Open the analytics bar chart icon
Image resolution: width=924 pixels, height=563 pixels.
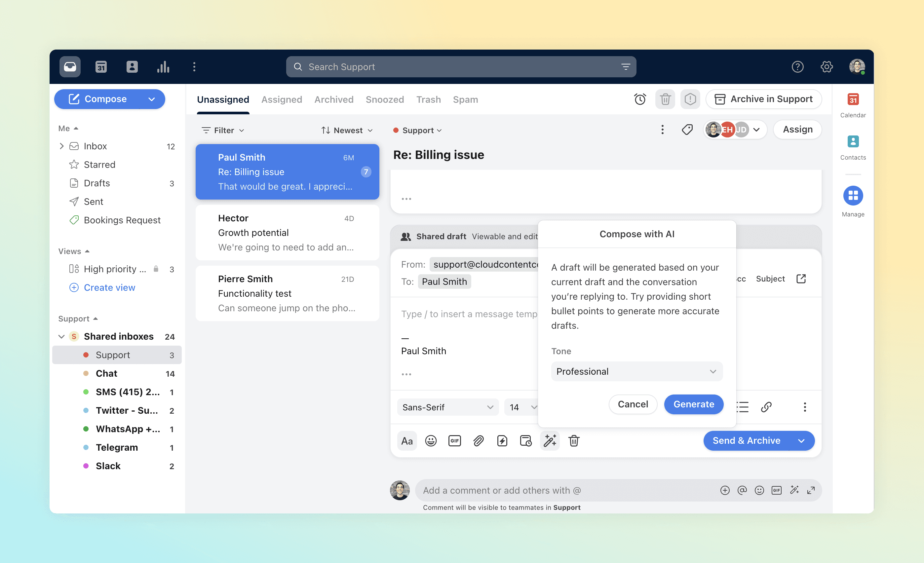pos(163,67)
